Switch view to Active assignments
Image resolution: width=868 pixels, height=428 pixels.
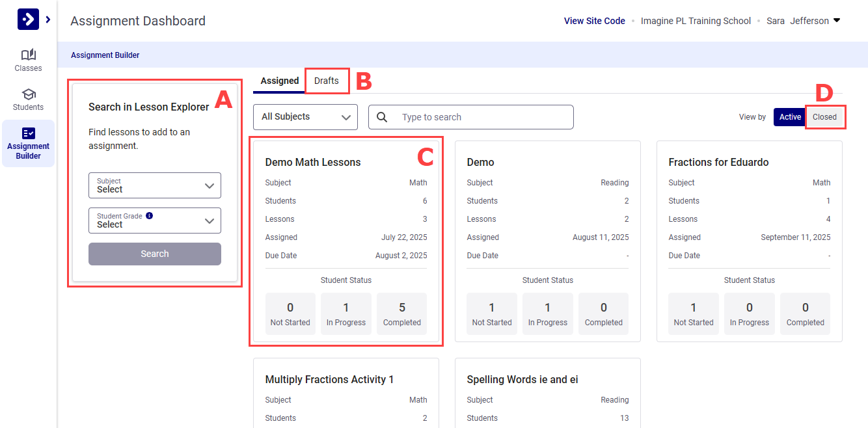[x=790, y=117]
